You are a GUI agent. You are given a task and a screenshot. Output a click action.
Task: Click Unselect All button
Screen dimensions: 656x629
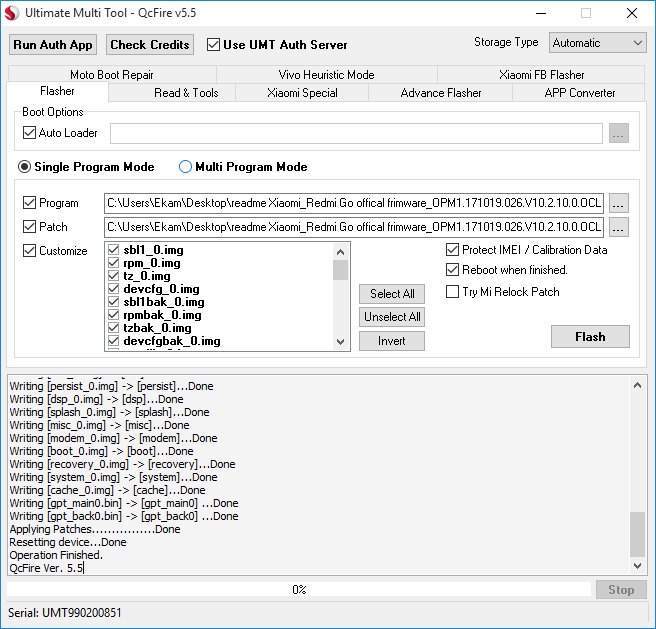click(x=392, y=317)
